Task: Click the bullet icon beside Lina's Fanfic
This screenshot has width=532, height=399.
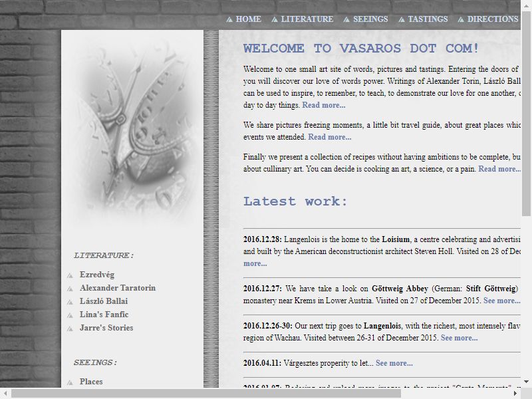Action: pyautogui.click(x=70, y=315)
